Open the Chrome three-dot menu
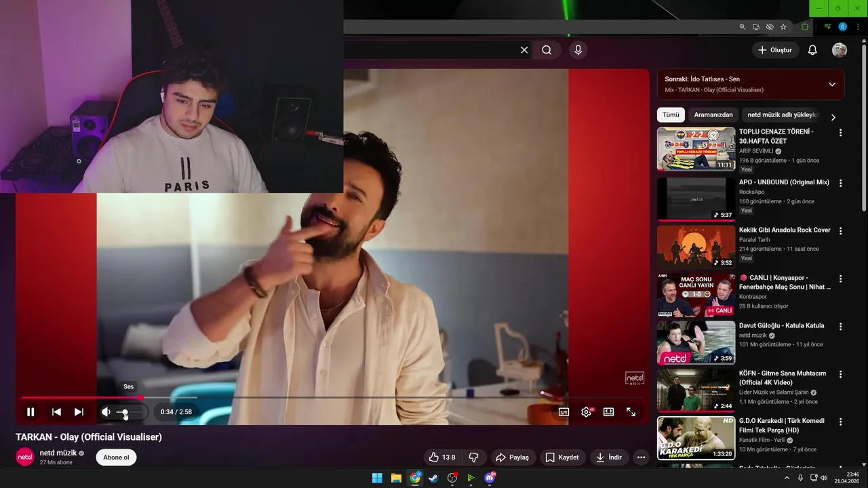 [856, 27]
